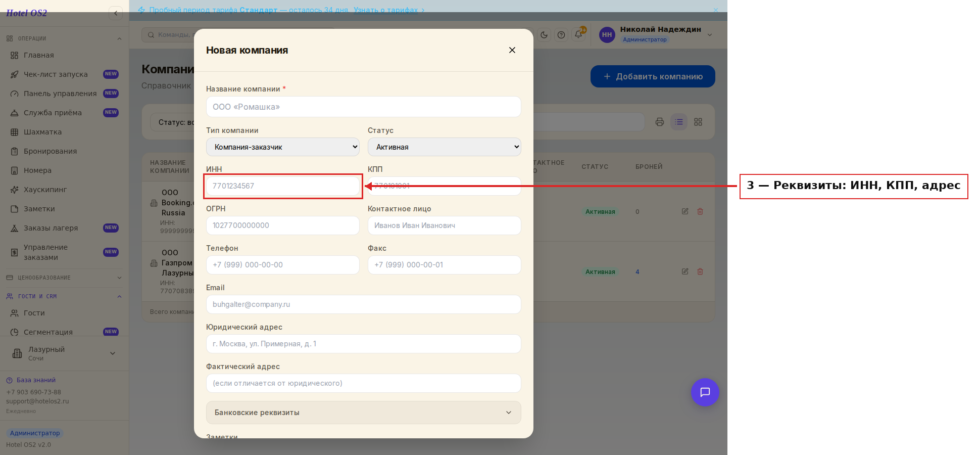The height and width of the screenshot is (455, 980).
Task: Open the Статус dropdown in the form
Action: click(445, 147)
